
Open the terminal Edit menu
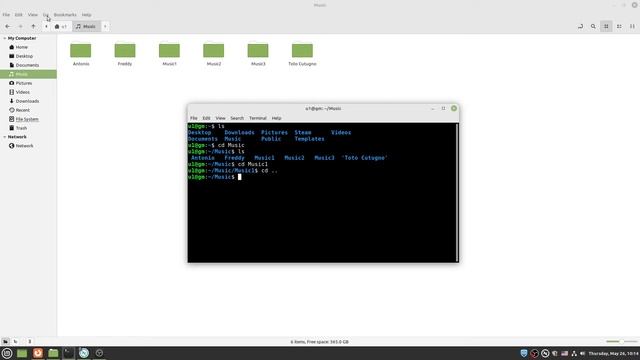click(x=207, y=118)
